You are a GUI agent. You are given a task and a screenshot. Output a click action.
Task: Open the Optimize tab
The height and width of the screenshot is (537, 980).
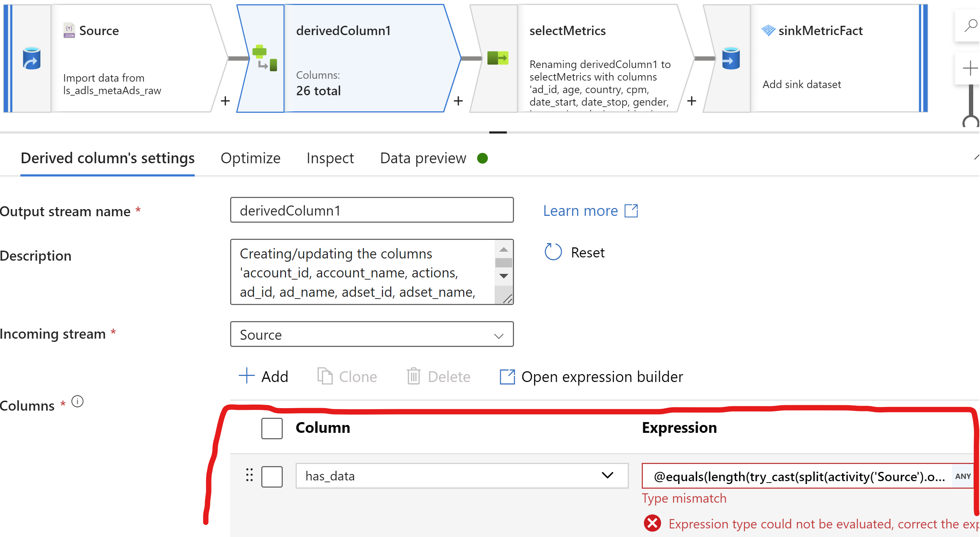(x=250, y=158)
